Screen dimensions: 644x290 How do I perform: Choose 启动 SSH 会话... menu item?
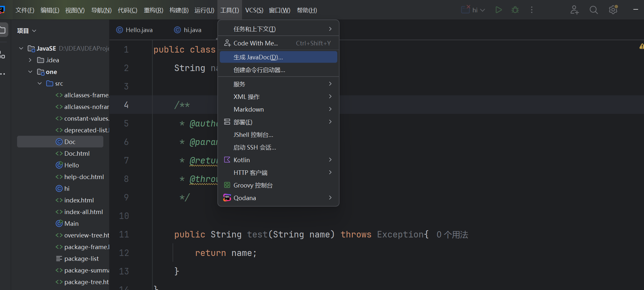278,147
